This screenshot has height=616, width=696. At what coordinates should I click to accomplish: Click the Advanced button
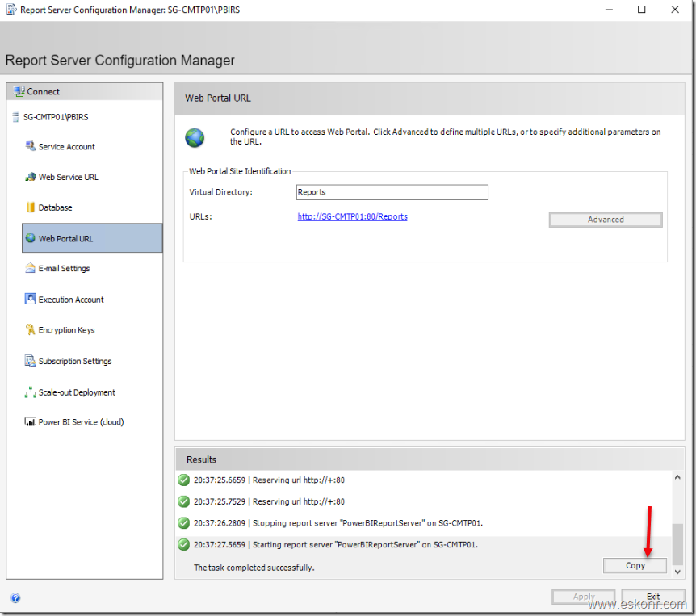tap(606, 220)
